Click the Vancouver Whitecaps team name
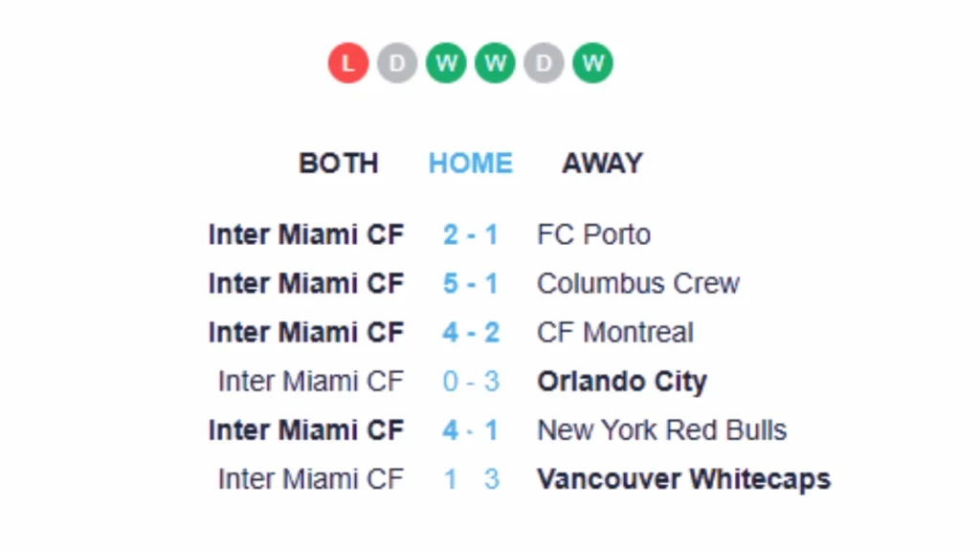The height and width of the screenshot is (551, 980). (683, 479)
